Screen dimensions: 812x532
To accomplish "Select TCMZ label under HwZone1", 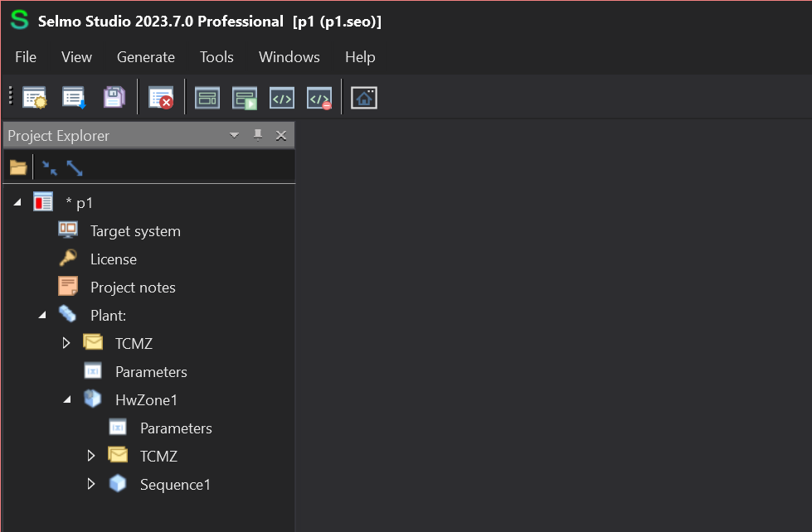I will pyautogui.click(x=159, y=457).
